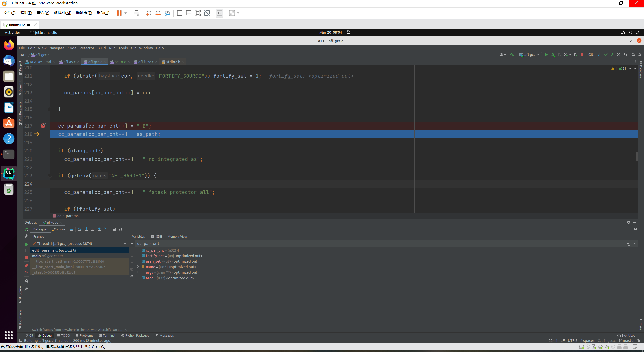Click the View Breakpoints icon
This screenshot has width=644, height=352.
pos(26,266)
